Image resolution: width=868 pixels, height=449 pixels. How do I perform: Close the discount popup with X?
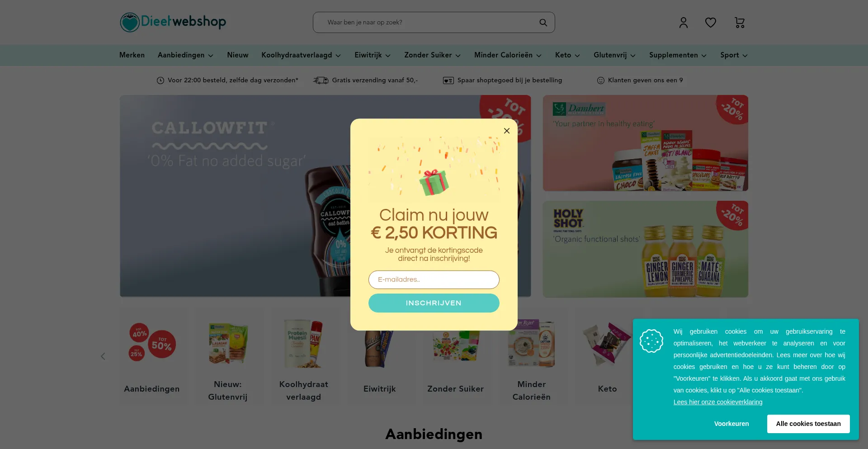[x=507, y=131]
